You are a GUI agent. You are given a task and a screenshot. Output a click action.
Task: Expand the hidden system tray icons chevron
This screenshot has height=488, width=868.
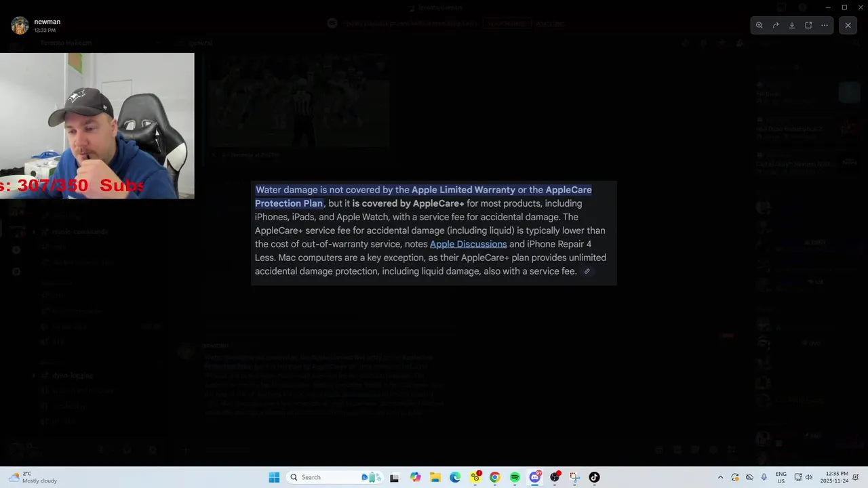coord(720,477)
